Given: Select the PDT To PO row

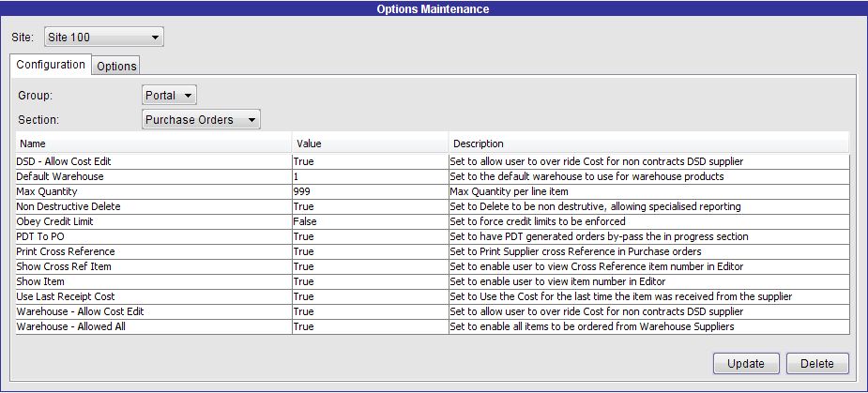Looking at the screenshot, I should coord(433,236).
